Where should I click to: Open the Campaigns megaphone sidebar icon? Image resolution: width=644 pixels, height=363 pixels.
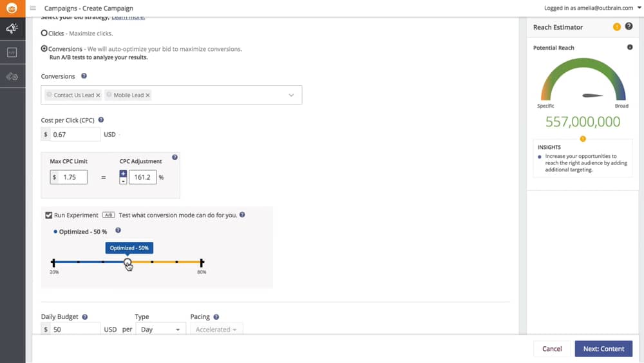[12, 28]
